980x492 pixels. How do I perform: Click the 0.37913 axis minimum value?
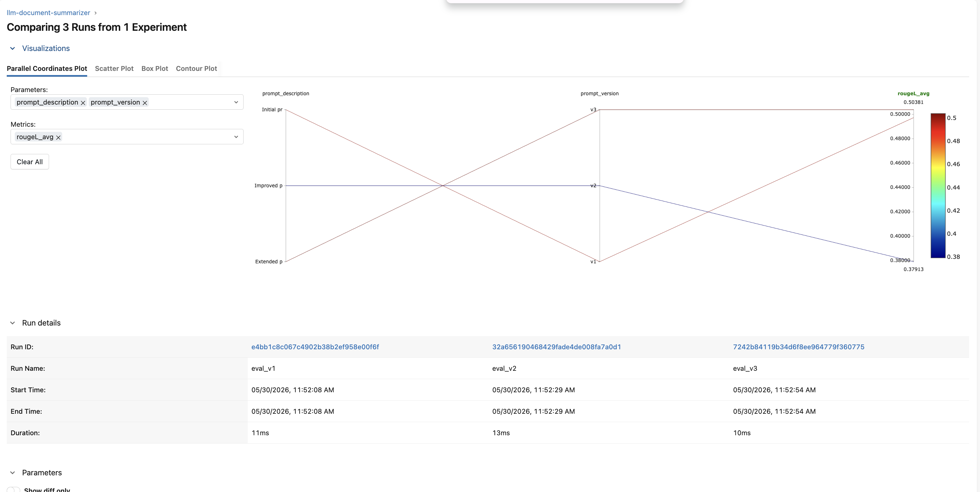[x=913, y=269]
